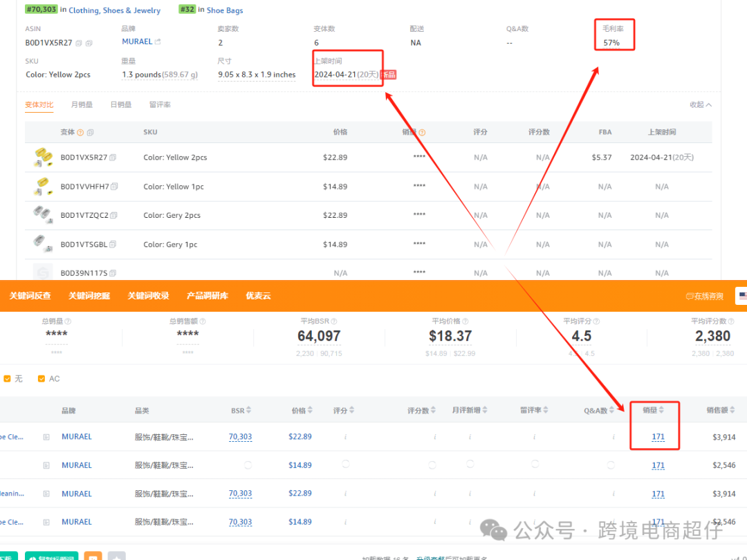Open Yellow 2pcs variant thumbnail
Viewport: 747px width, 560px height.
click(x=43, y=158)
